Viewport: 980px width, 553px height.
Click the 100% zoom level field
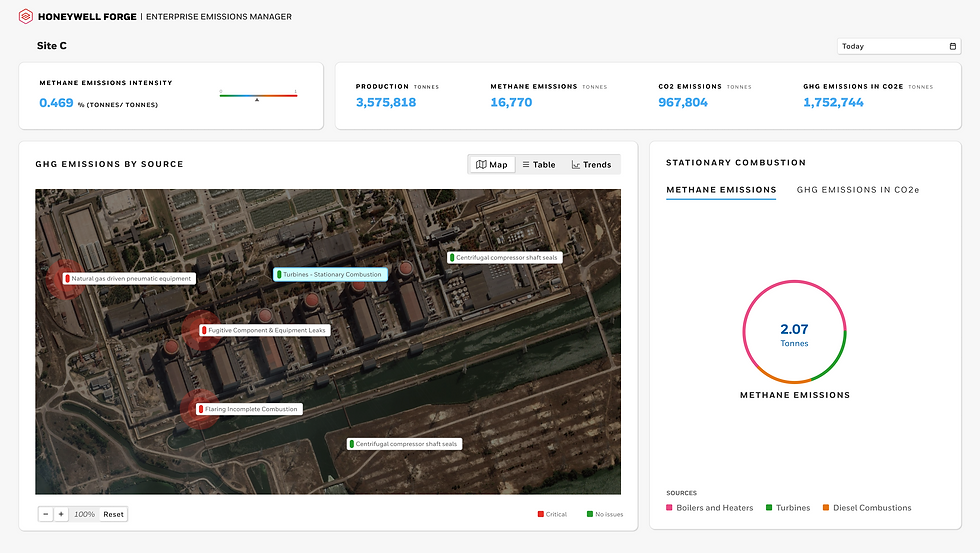[84, 514]
